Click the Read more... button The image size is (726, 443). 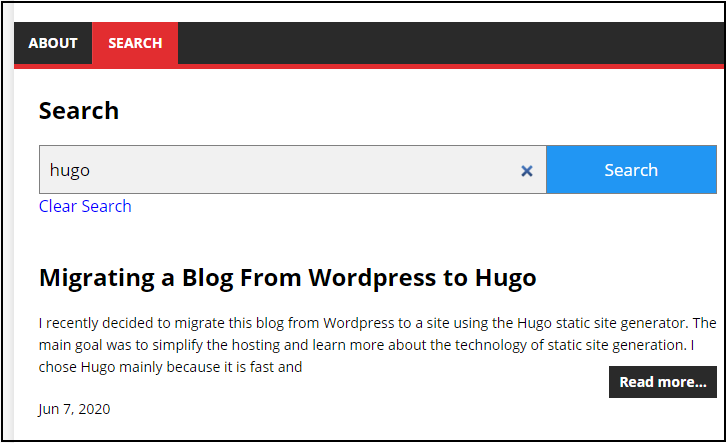tap(663, 382)
